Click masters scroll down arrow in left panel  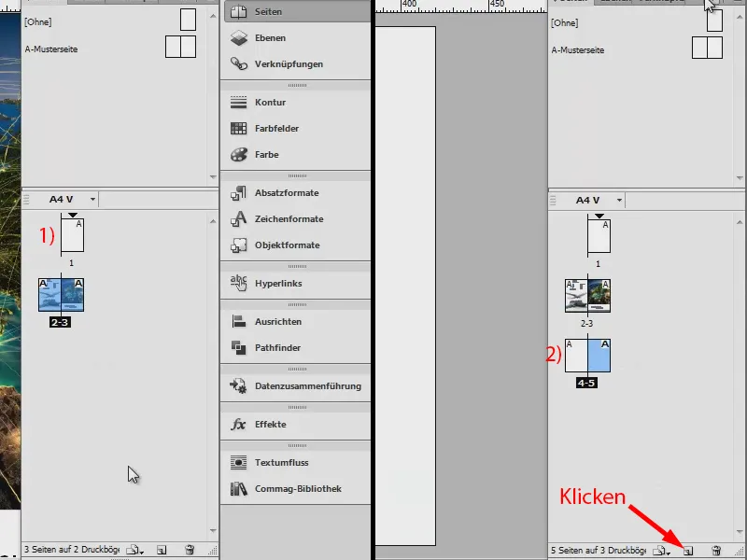pyautogui.click(x=213, y=177)
